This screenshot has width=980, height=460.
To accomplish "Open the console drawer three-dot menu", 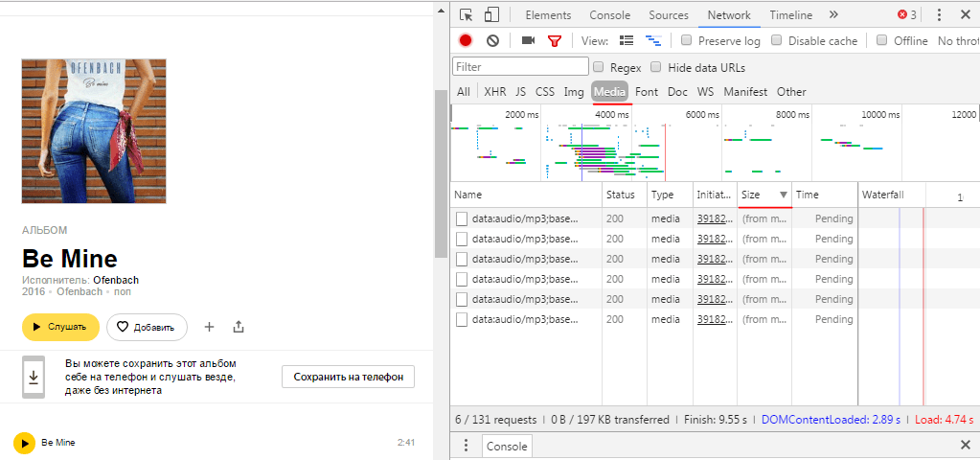I will pyautogui.click(x=466, y=446).
